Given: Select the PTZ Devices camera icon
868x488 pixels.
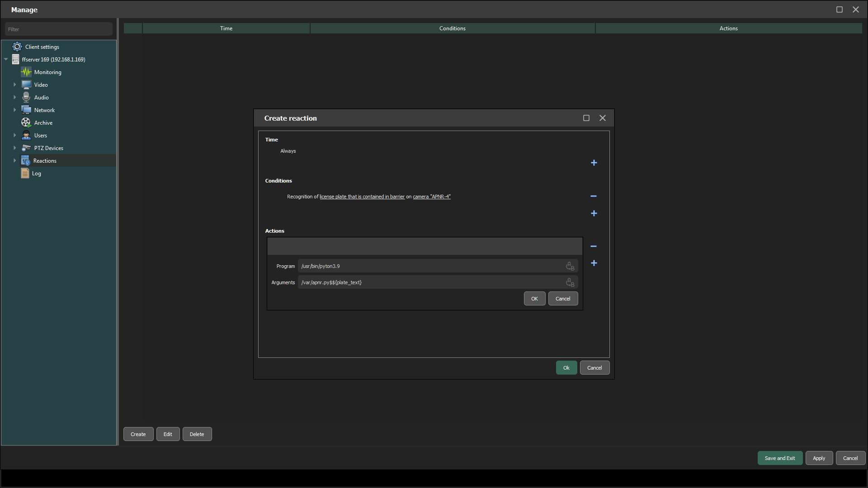Looking at the screenshot, I should pyautogui.click(x=26, y=148).
